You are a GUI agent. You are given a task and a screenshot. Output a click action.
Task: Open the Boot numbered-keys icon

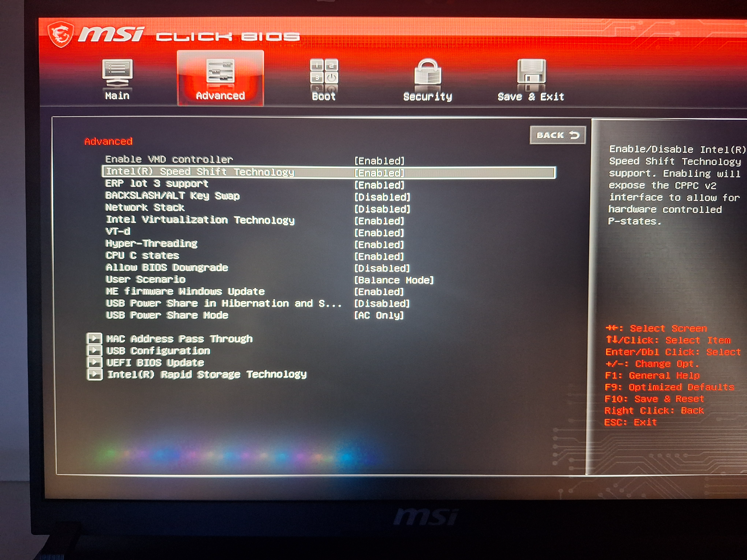(324, 72)
